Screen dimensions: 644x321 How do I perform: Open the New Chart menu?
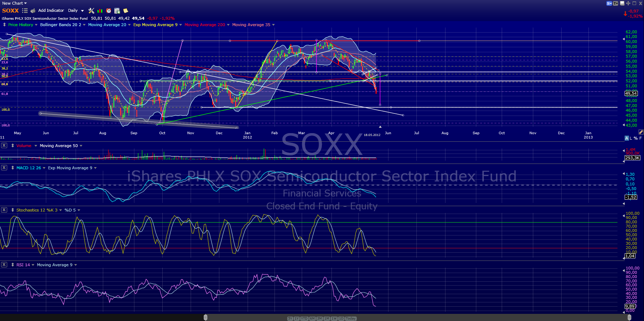[14, 3]
